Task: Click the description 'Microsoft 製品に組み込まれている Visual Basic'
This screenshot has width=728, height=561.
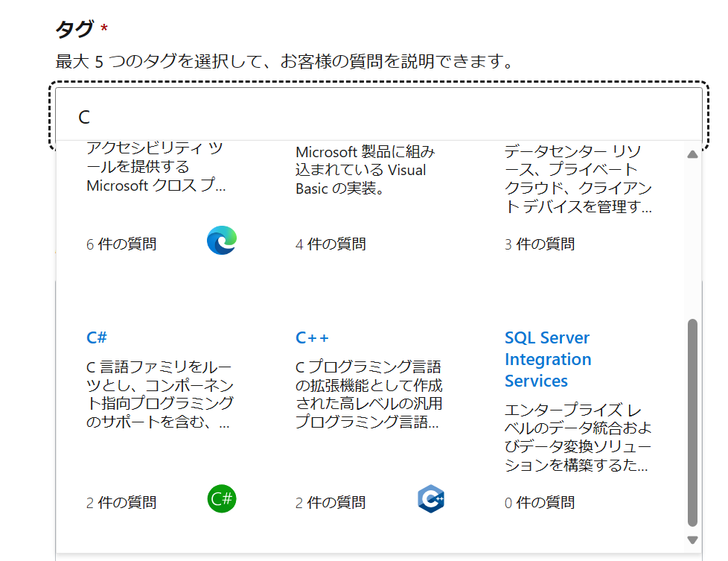Action: (x=365, y=170)
